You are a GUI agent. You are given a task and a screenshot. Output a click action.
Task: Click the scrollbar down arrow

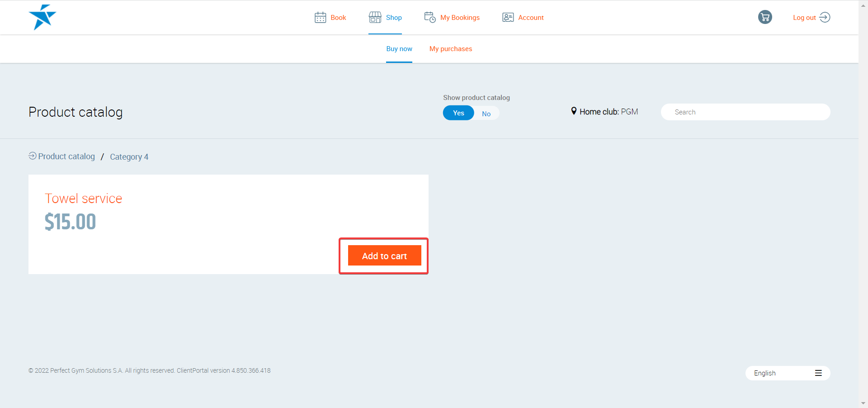click(863, 403)
